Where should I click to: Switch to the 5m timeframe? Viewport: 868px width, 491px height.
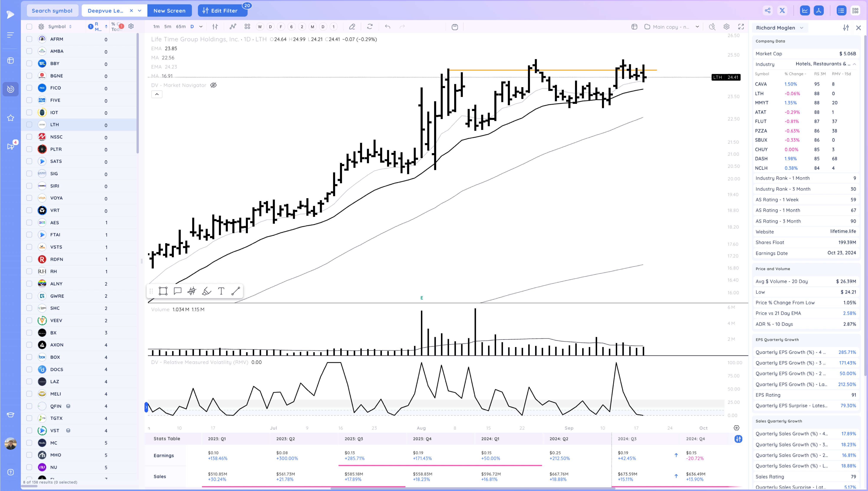pos(168,27)
